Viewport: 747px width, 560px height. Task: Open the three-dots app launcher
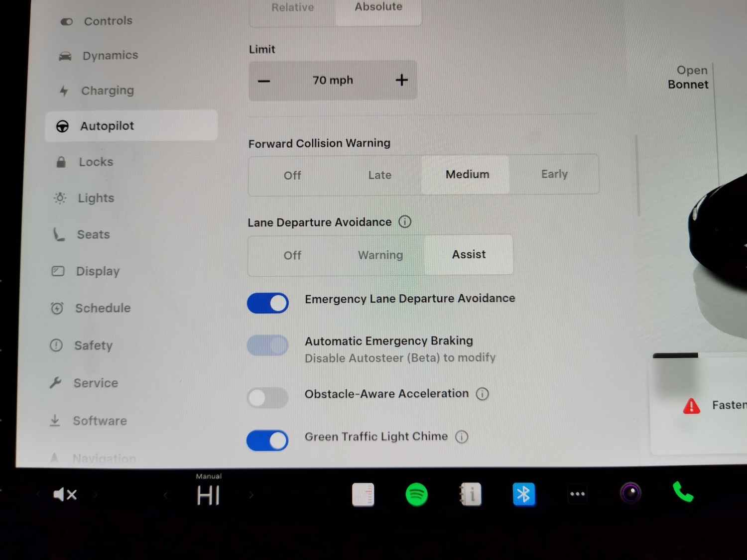pyautogui.click(x=577, y=494)
